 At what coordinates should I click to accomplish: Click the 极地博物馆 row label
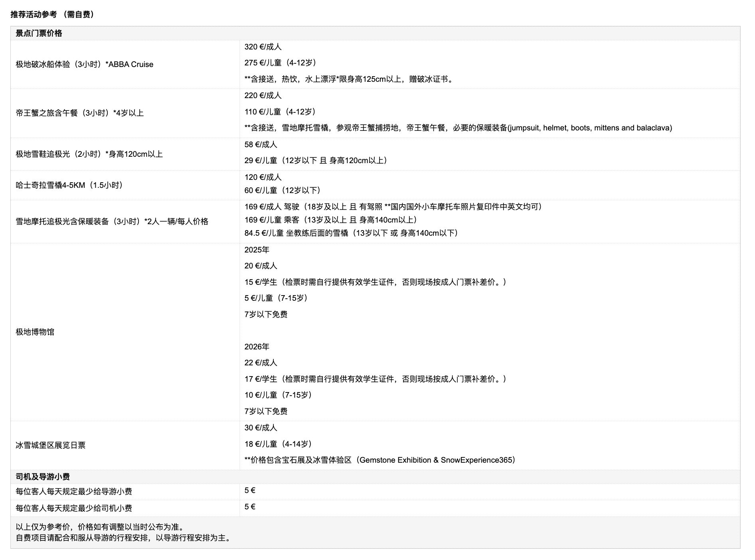click(x=35, y=332)
